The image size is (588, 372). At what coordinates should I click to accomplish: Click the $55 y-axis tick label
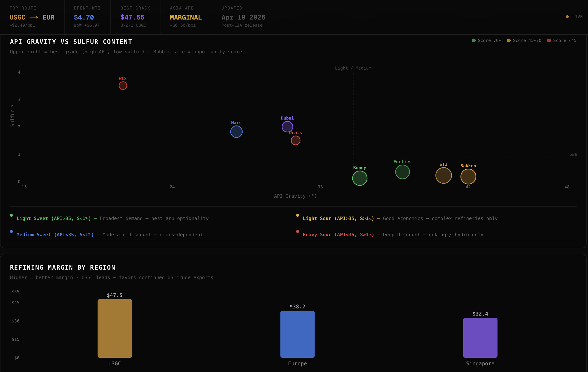pyautogui.click(x=15, y=292)
